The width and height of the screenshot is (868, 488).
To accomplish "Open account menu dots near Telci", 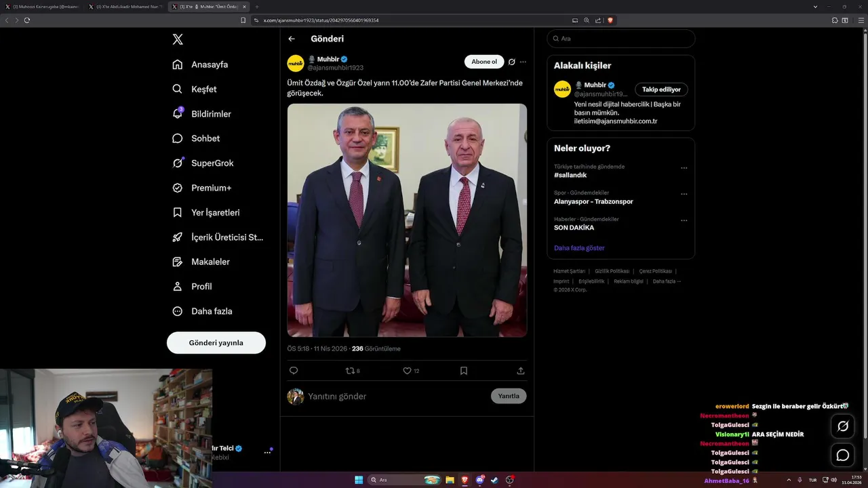I will [x=267, y=452].
